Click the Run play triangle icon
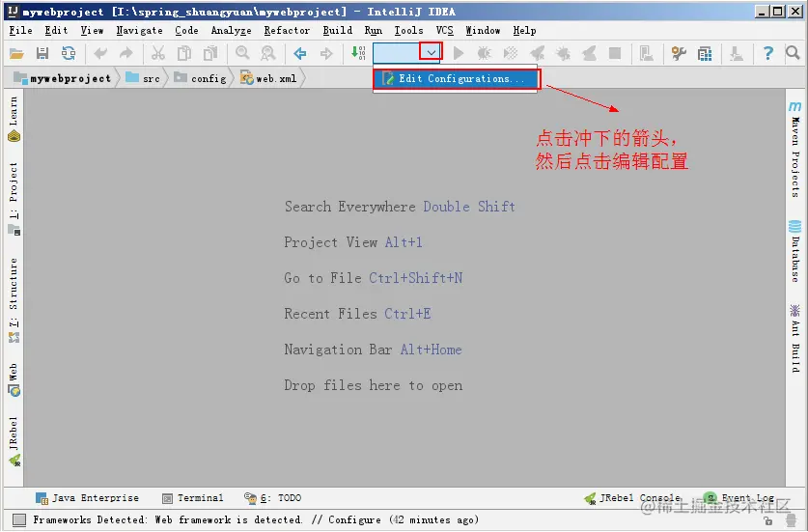This screenshot has height=532, width=808. pyautogui.click(x=459, y=53)
